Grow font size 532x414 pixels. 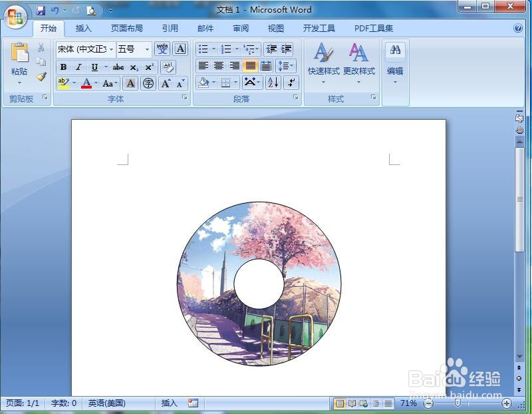pos(166,83)
